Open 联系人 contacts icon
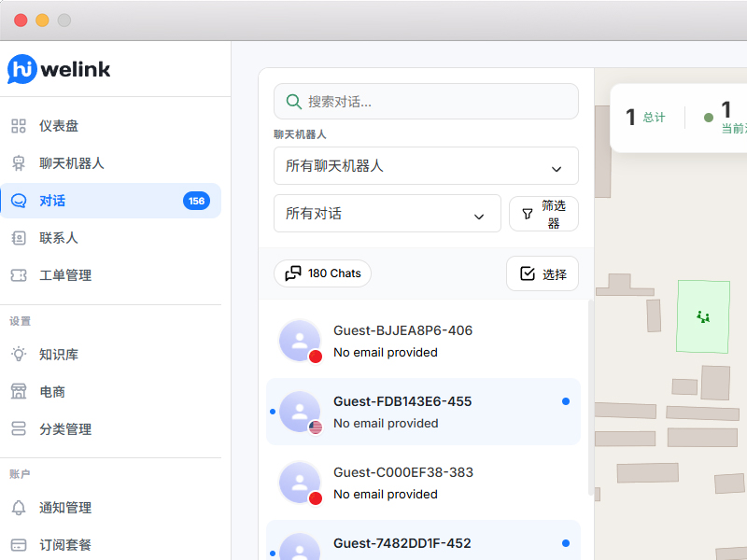The width and height of the screenshot is (747, 560). click(x=19, y=238)
